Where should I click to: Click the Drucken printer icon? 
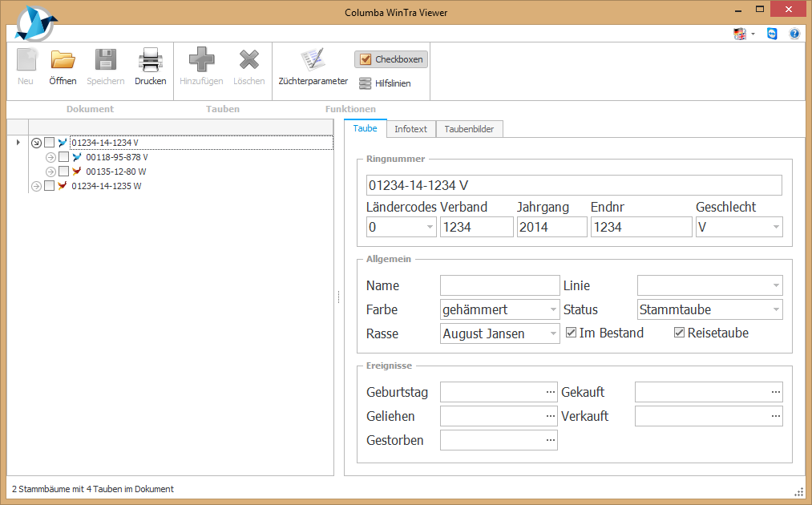pos(150,61)
